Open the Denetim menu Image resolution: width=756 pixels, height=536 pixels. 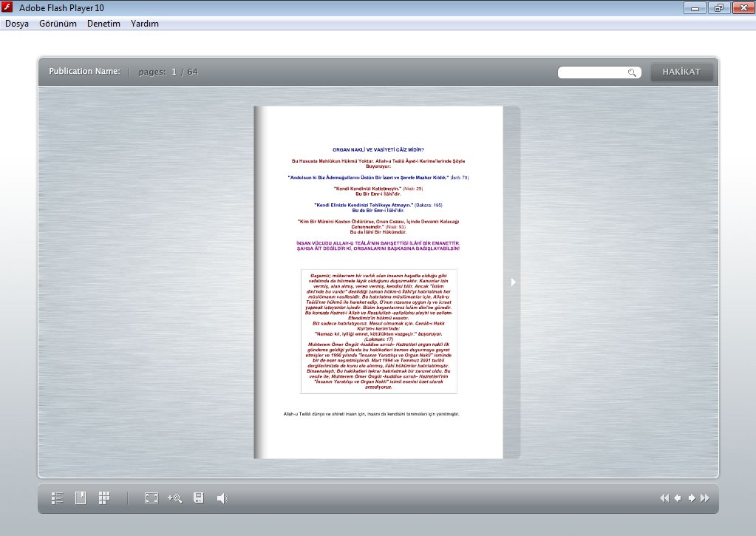point(103,24)
